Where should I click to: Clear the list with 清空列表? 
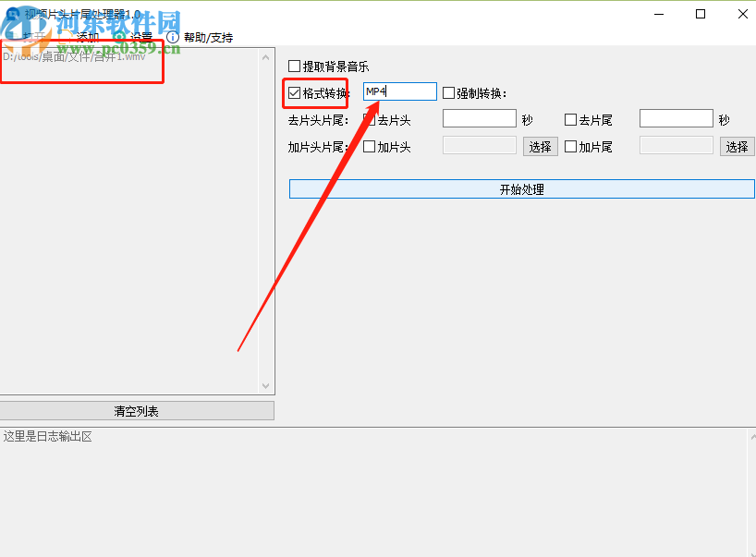pyautogui.click(x=137, y=411)
